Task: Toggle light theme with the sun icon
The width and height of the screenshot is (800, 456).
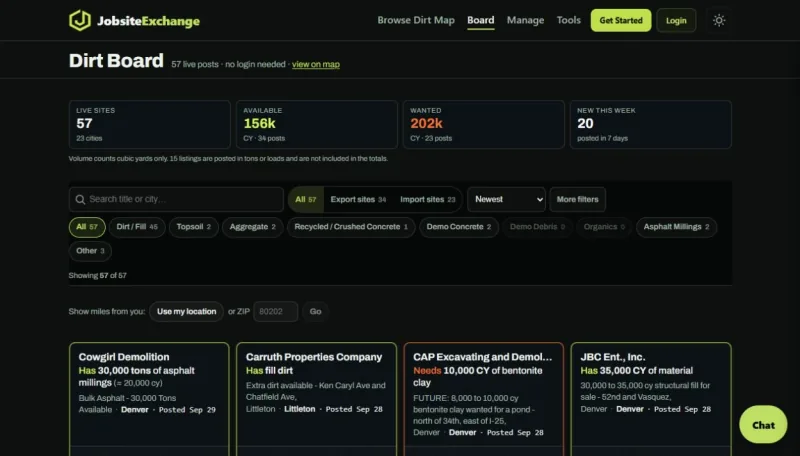Action: (719, 20)
